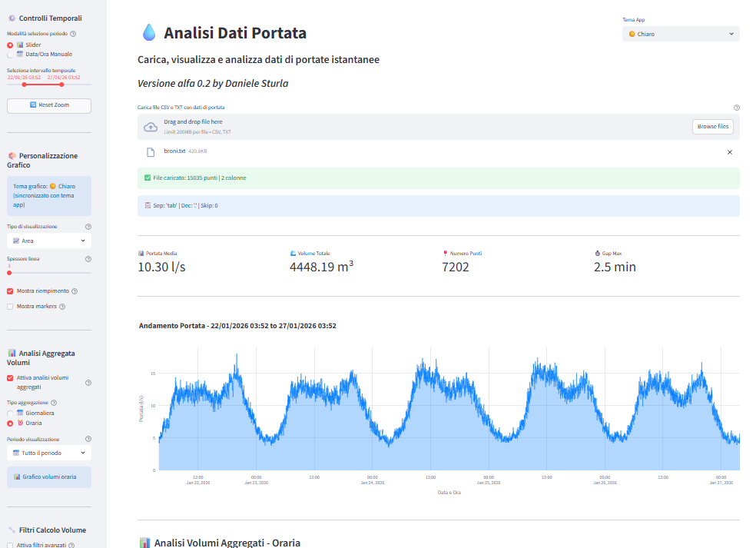Click the Browse files button

pos(712,126)
